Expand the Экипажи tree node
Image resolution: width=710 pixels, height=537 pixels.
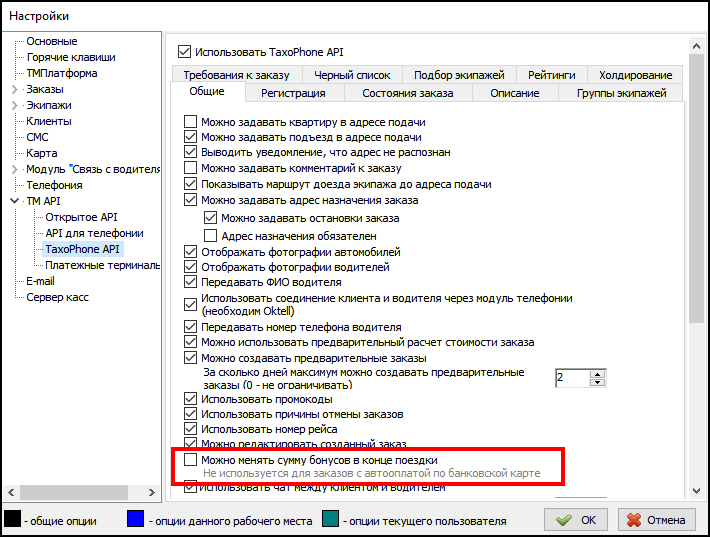(x=14, y=105)
